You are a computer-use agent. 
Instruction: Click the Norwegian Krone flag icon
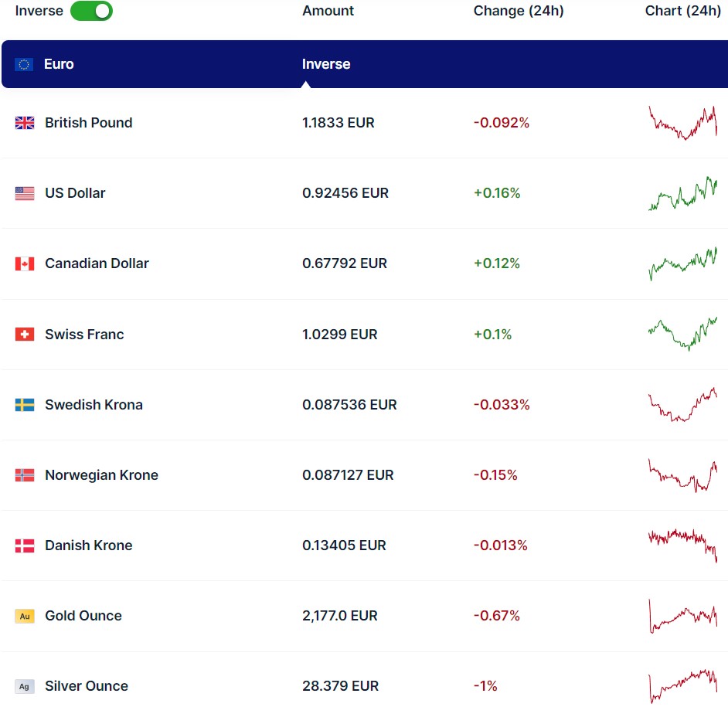click(x=25, y=475)
